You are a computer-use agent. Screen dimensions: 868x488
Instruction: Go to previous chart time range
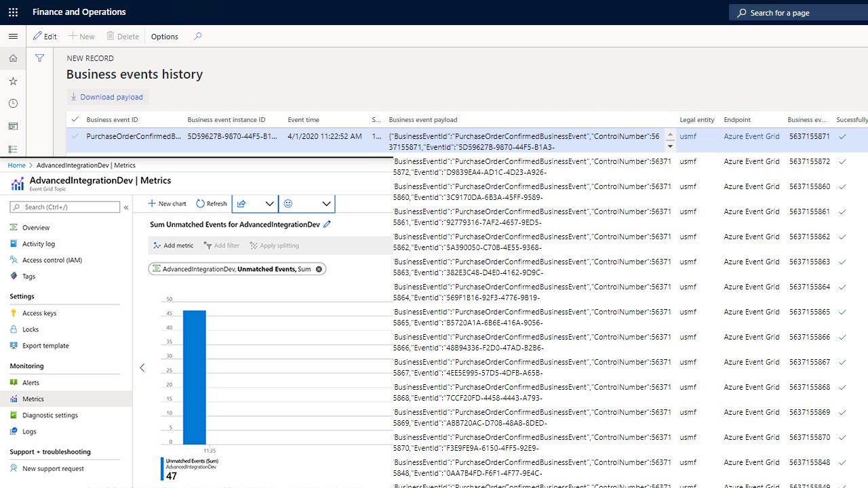[142, 368]
